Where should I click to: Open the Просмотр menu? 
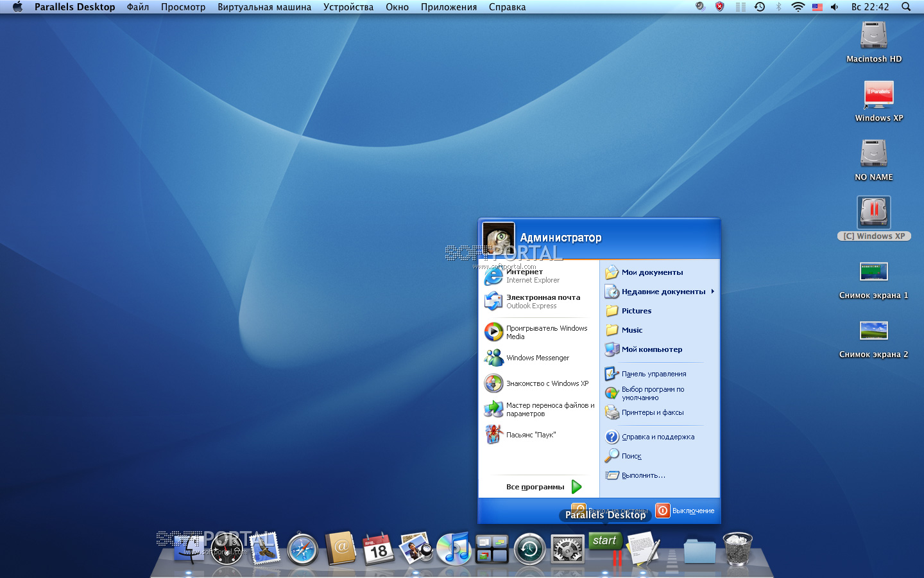point(184,7)
